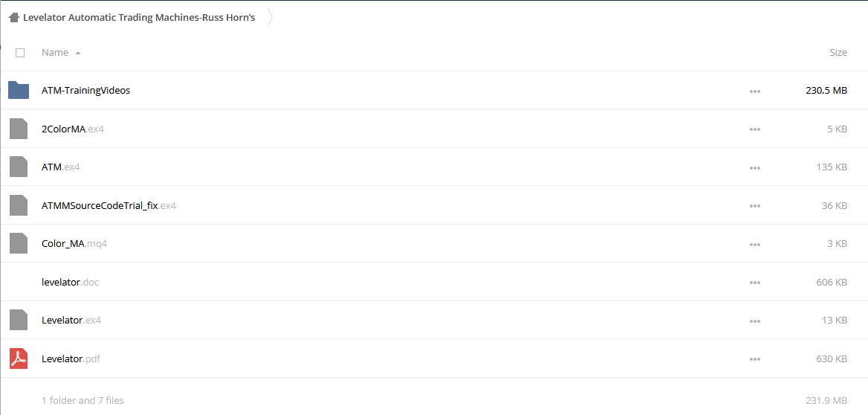Click the file icon for 2ColorMA.ex4
The height and width of the screenshot is (415, 868).
(x=19, y=129)
